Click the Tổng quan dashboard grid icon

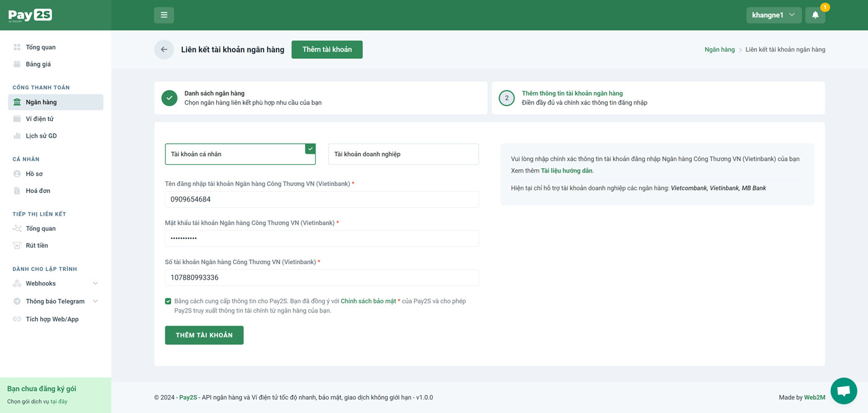(17, 47)
